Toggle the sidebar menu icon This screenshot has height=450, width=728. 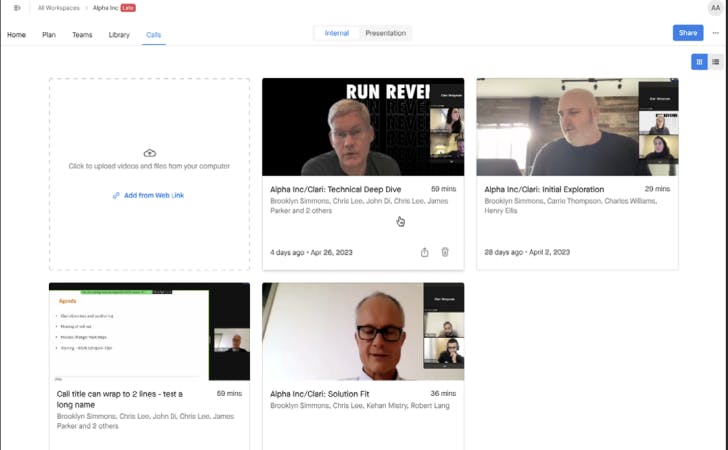(x=17, y=7)
